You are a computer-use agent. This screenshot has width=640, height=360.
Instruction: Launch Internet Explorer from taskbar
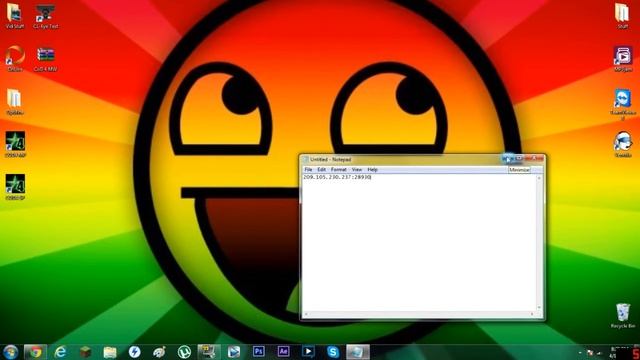click(60, 352)
